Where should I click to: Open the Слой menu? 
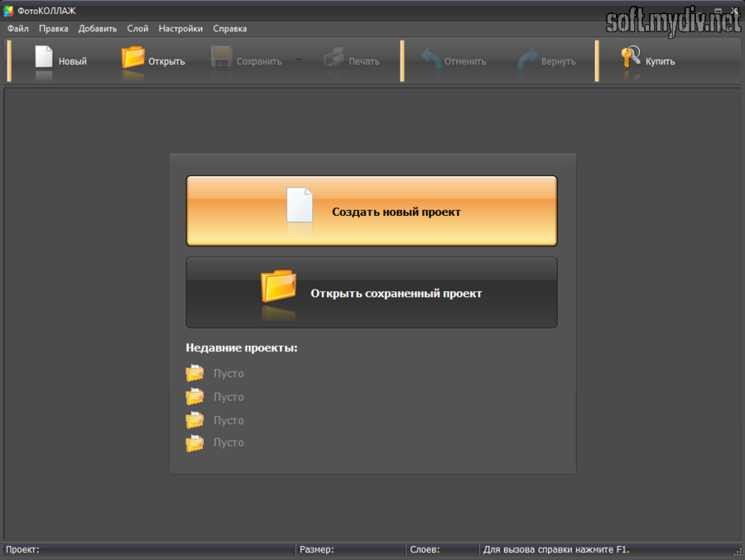coord(137,28)
